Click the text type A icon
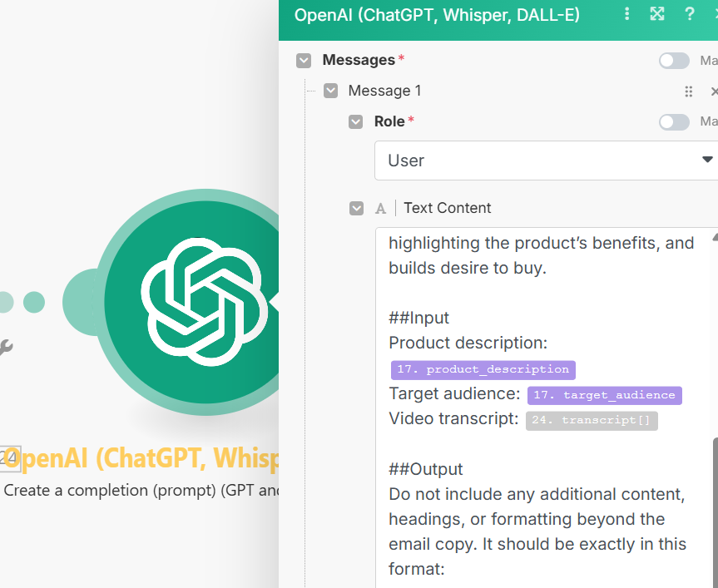718x588 pixels. pyautogui.click(x=380, y=209)
